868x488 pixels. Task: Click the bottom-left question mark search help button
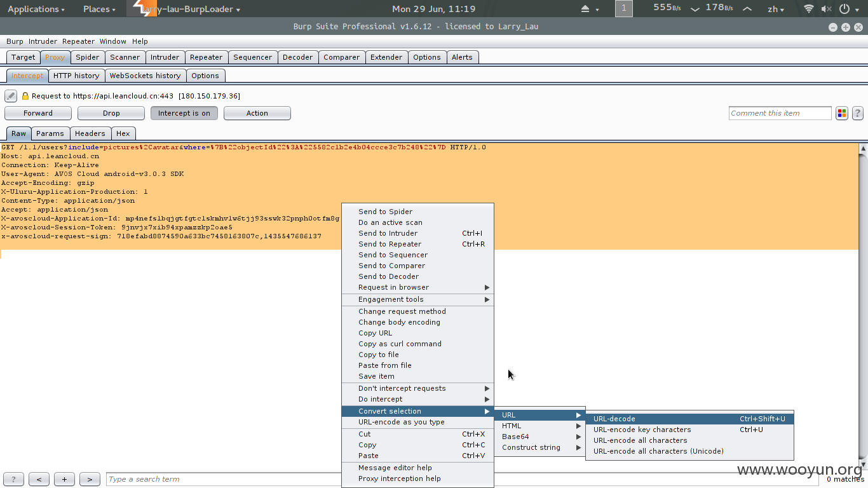click(13, 480)
